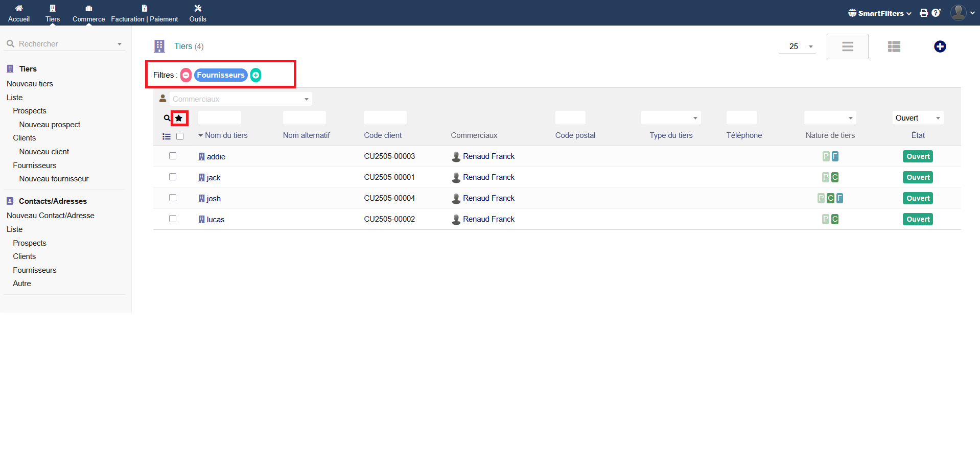Switch to the hamburger list view
Image resolution: width=980 pixels, height=449 pixels.
[x=847, y=46]
